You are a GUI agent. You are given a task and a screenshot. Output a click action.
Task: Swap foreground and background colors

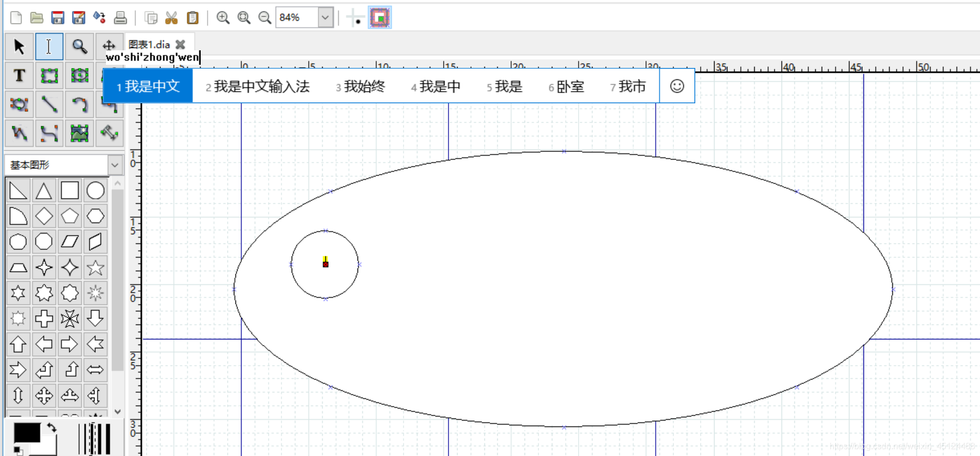tap(51, 427)
